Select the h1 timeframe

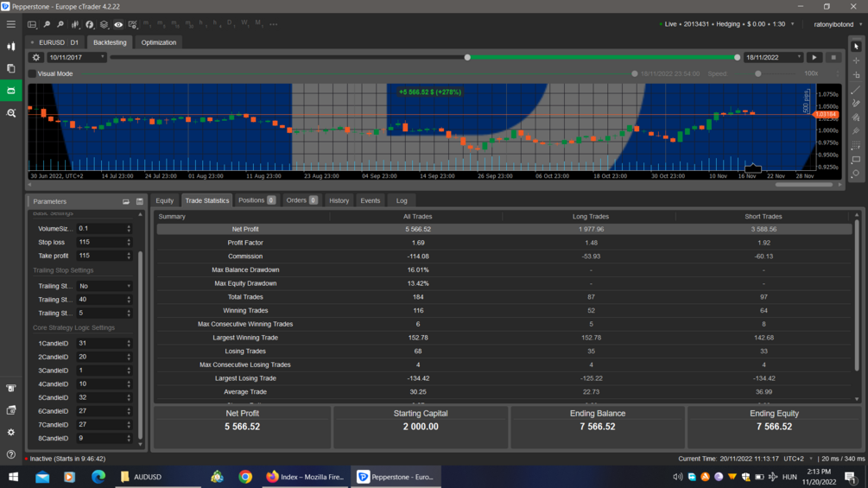[x=202, y=24]
